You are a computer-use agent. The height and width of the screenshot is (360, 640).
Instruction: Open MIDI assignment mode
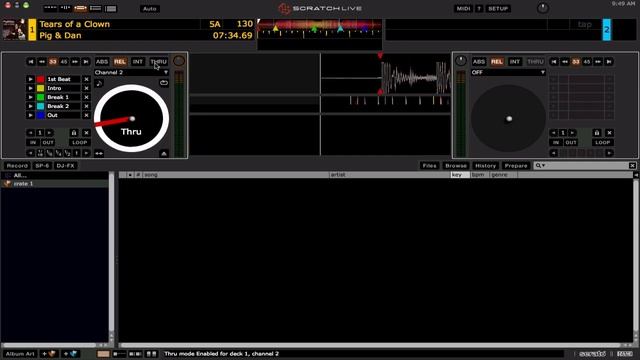pyautogui.click(x=463, y=9)
